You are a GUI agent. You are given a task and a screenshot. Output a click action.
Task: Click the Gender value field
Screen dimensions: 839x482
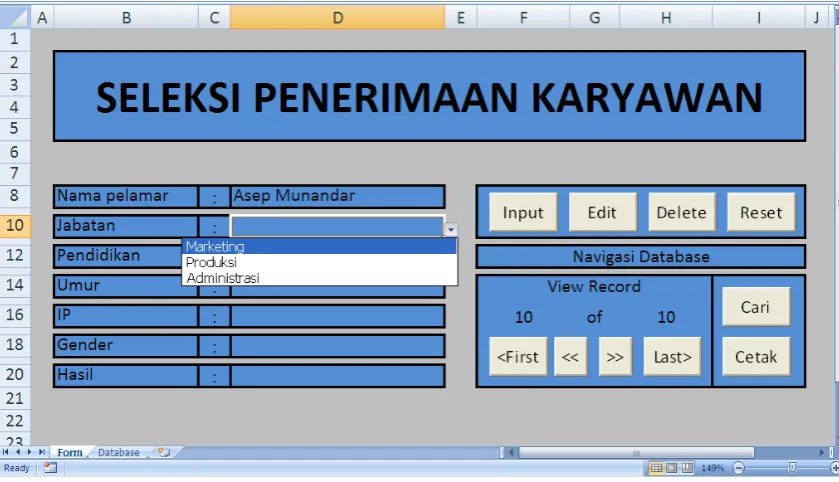click(x=338, y=346)
